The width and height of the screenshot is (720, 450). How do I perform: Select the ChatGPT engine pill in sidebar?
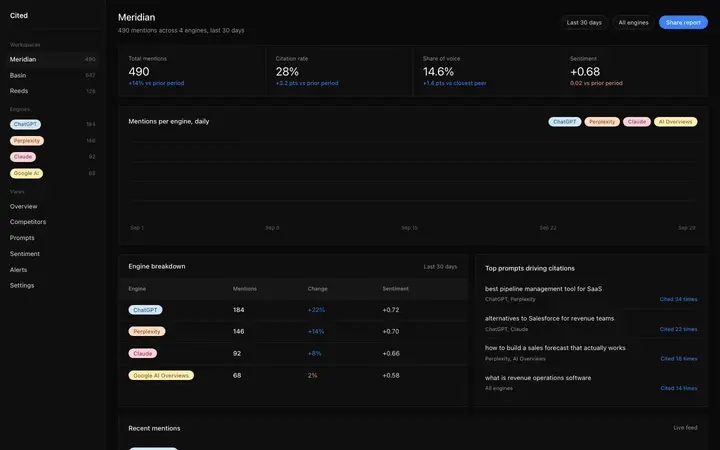tap(25, 124)
